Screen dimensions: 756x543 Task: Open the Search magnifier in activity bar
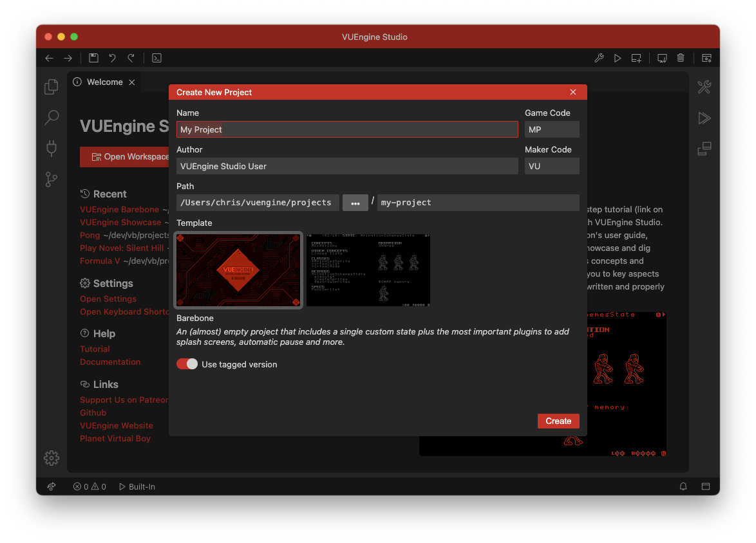pos(51,118)
